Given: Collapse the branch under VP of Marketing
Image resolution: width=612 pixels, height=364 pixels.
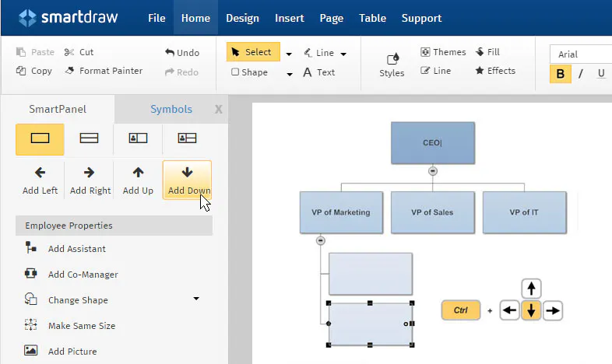Looking at the screenshot, I should point(321,240).
